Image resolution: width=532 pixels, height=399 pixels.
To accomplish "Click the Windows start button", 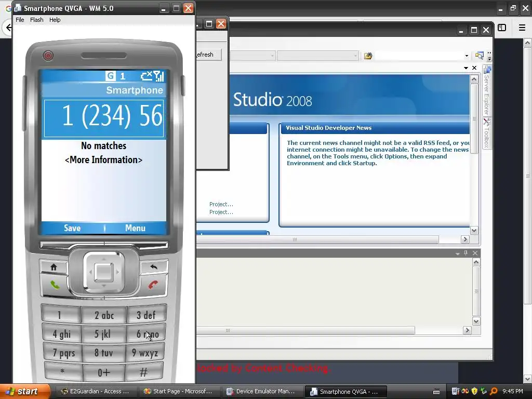I will 25,392.
